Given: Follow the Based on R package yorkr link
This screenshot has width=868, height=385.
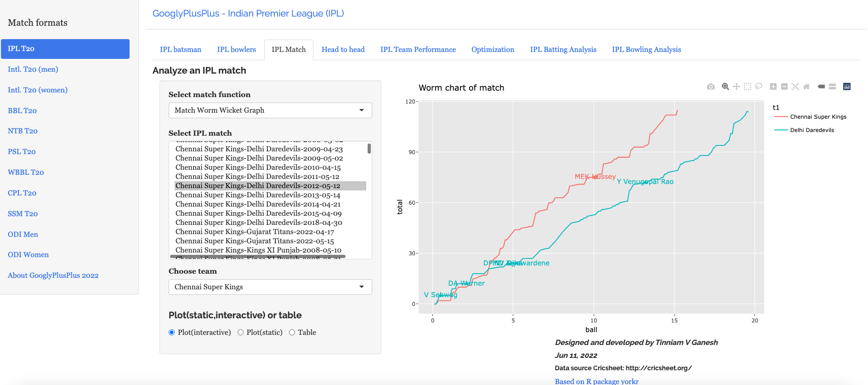Looking at the screenshot, I should (x=596, y=381).
